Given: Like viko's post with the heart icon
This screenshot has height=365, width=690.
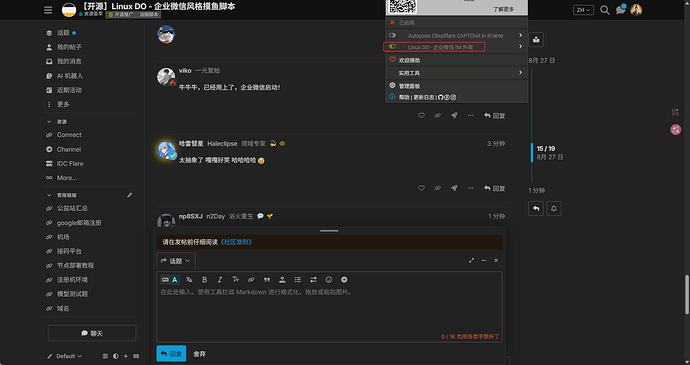Looking at the screenshot, I should click(x=421, y=115).
